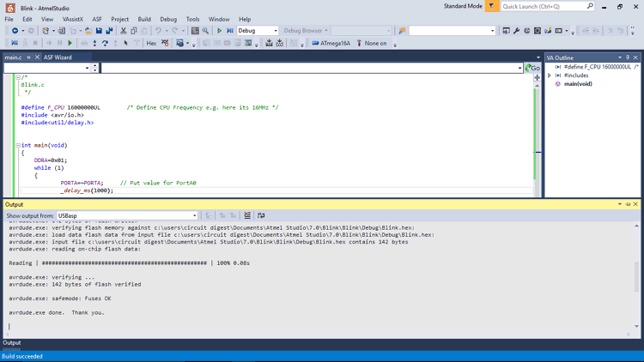Click Start Debugging and Break icon
The width and height of the screenshot is (644, 362).
tap(230, 31)
